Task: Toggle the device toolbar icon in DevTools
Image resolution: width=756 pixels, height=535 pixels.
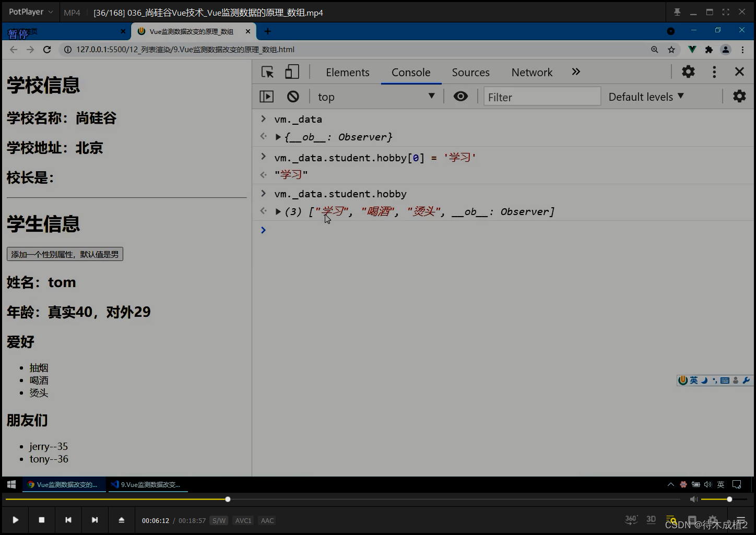Action: coord(292,72)
